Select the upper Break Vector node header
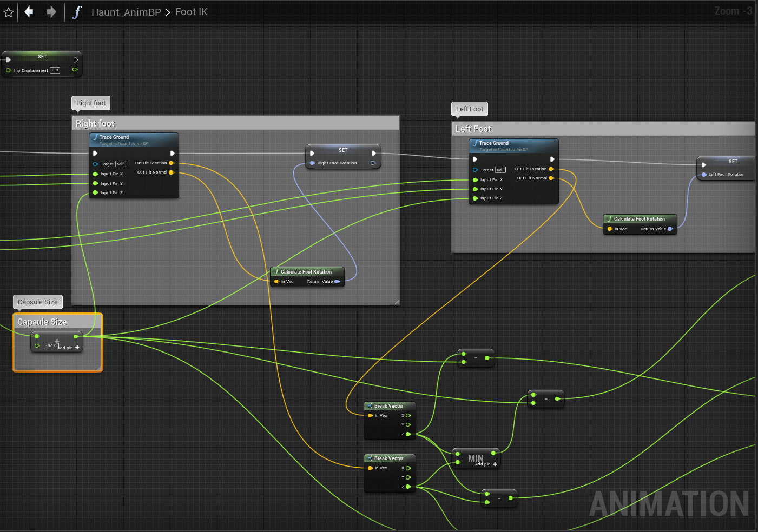758x532 pixels. [x=389, y=406]
